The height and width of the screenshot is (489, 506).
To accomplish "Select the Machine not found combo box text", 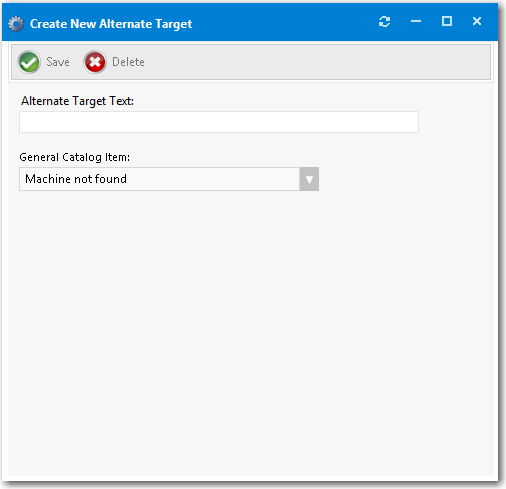I will [76, 179].
